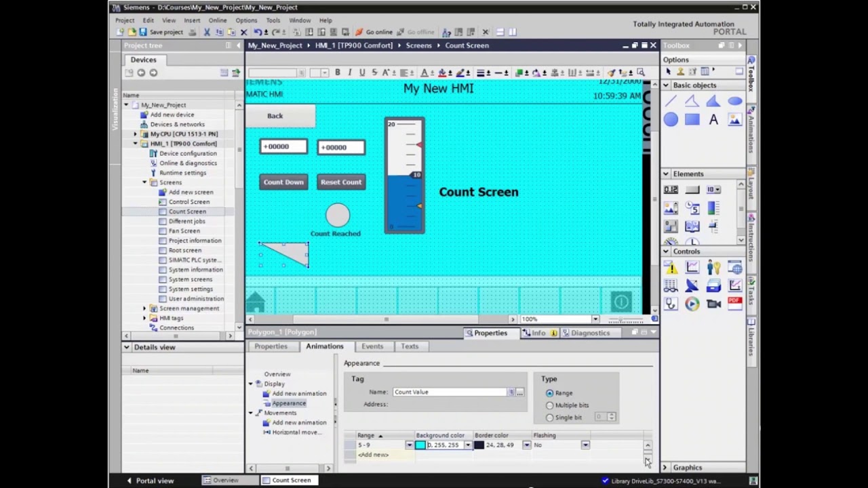Click Add new row in range table
Viewport: 868px width, 488px height.
pos(373,455)
